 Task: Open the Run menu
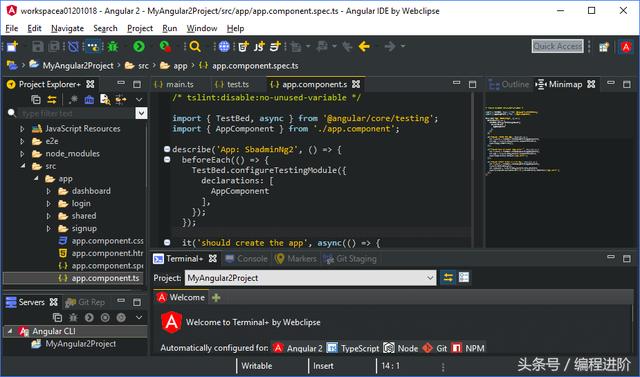(x=170, y=28)
